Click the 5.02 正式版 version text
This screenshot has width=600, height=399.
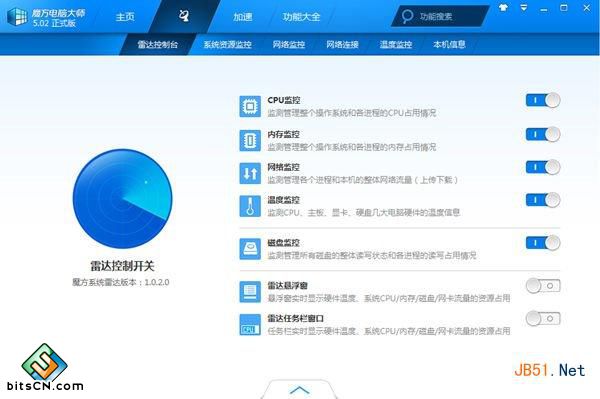[x=54, y=23]
